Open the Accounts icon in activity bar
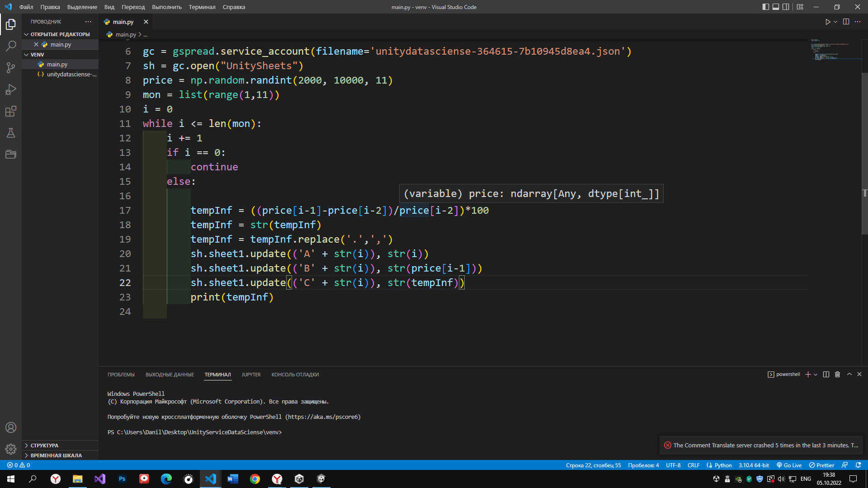Image resolution: width=868 pixels, height=488 pixels. click(11, 427)
